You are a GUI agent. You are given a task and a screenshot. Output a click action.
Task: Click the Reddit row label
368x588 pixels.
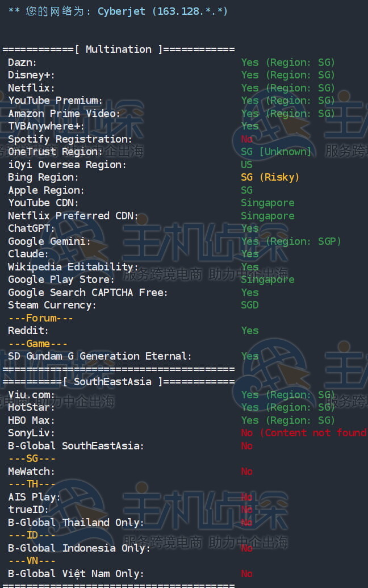(x=28, y=331)
